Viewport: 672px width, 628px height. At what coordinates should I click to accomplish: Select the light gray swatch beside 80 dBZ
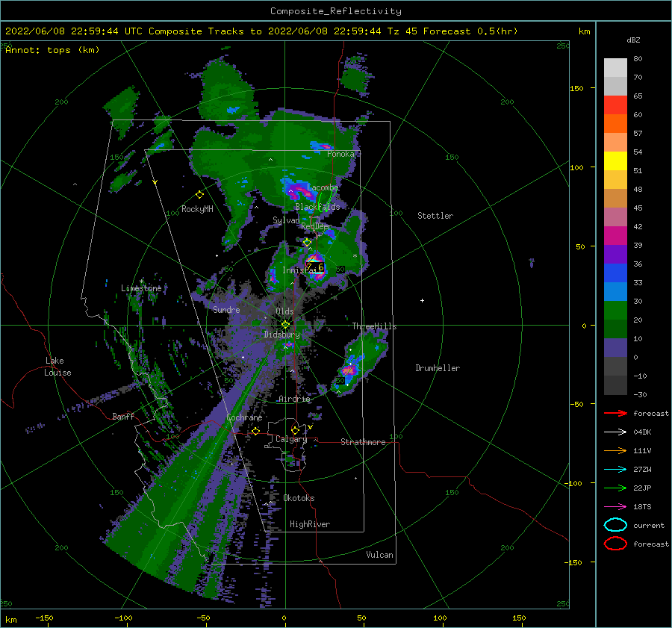pyautogui.click(x=615, y=68)
